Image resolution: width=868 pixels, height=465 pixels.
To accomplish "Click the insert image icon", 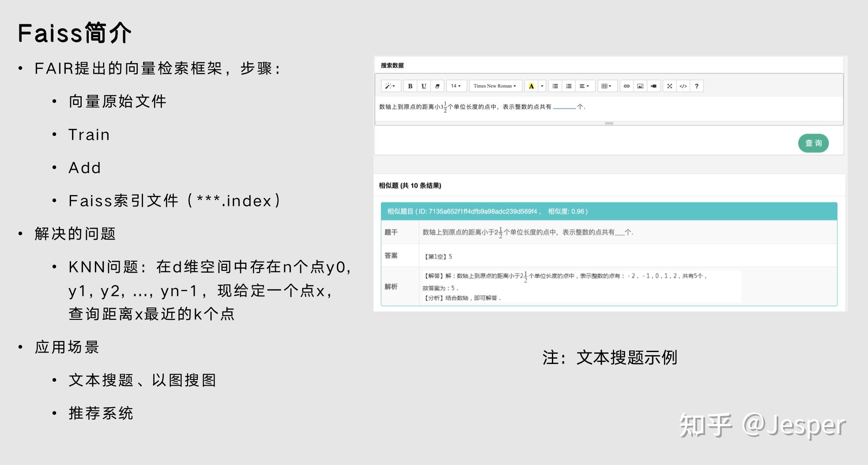I will point(640,86).
